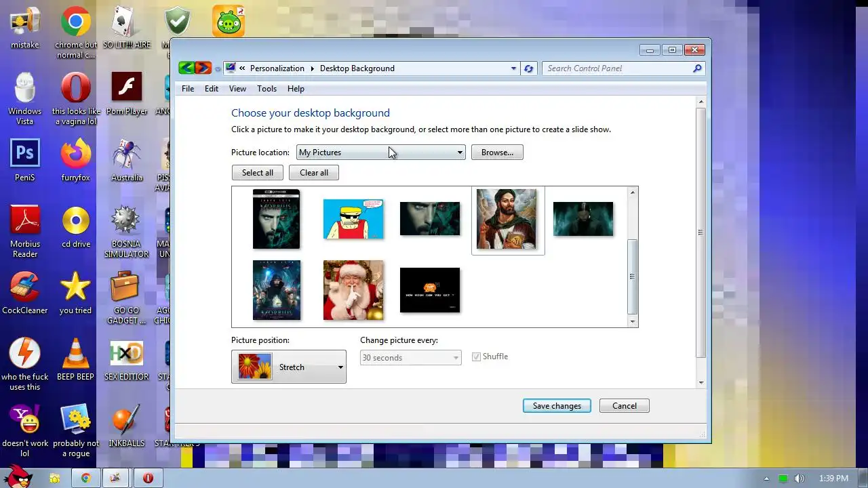Viewport: 868px width, 488px height.
Task: Click the Clear all button
Action: click(314, 173)
